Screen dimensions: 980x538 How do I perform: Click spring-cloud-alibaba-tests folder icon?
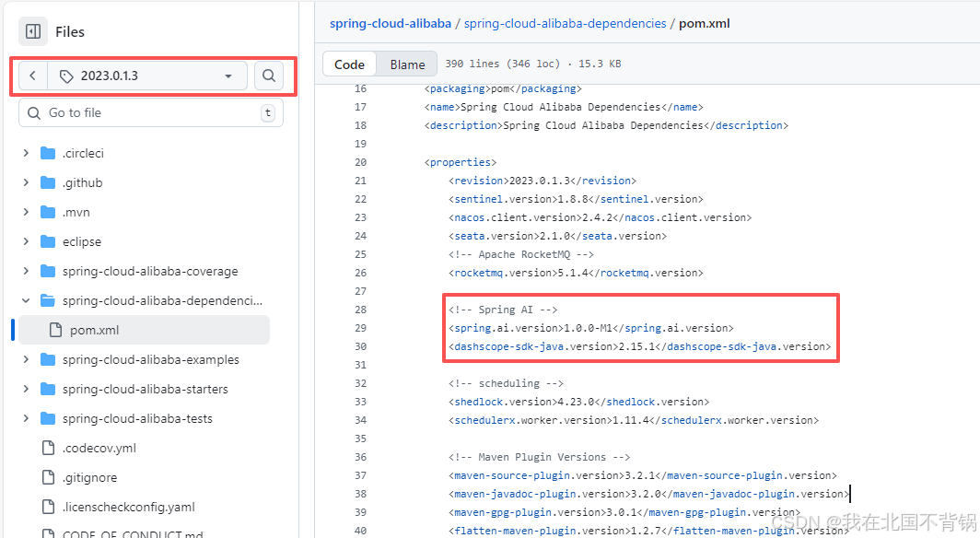(x=48, y=418)
